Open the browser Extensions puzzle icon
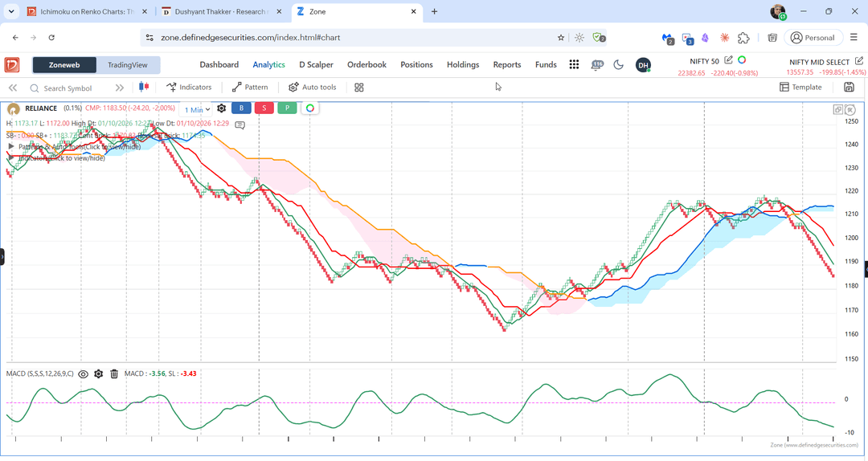The image size is (868, 461). pos(743,38)
